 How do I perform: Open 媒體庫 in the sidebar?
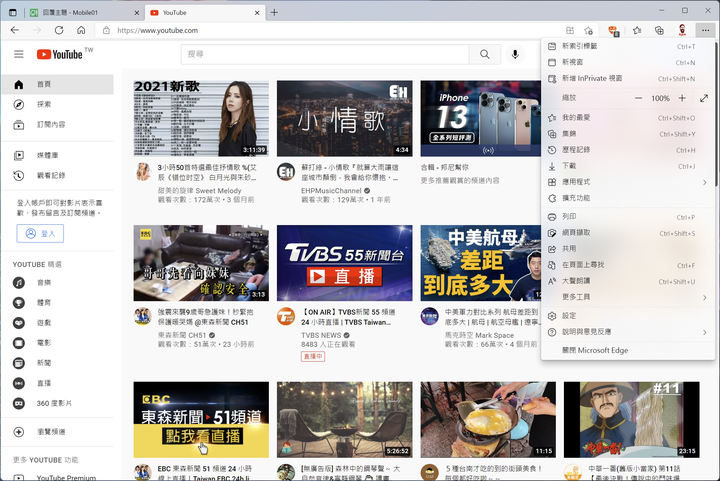(x=57, y=156)
